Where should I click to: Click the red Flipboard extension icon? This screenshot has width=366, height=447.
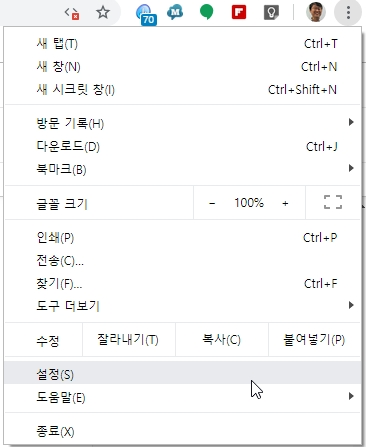tap(239, 12)
